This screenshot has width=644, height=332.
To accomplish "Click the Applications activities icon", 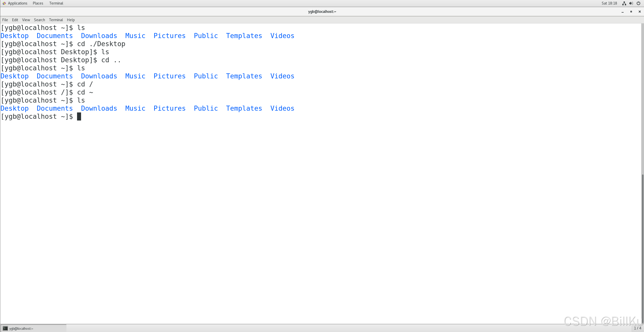I will (x=4, y=3).
